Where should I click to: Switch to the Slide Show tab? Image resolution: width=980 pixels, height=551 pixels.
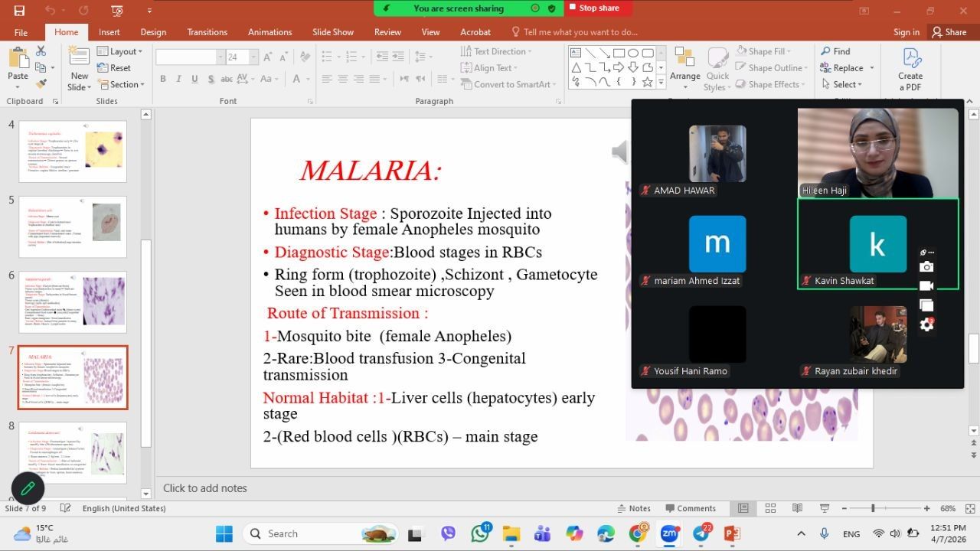click(x=333, y=32)
